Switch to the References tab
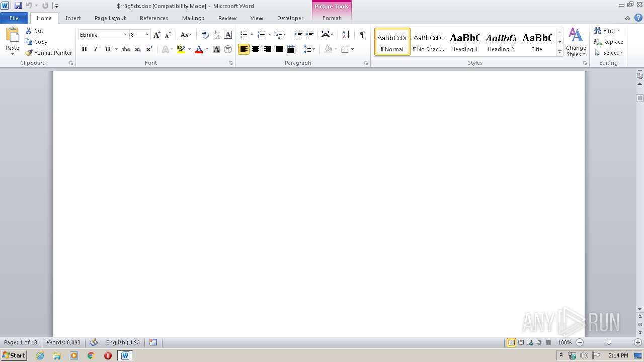 154,18
